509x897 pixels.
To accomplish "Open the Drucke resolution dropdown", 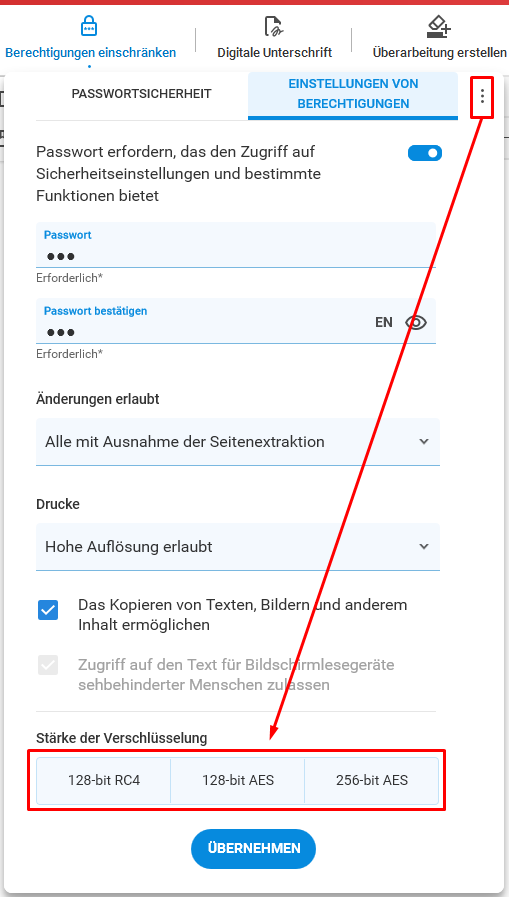I will click(238, 547).
